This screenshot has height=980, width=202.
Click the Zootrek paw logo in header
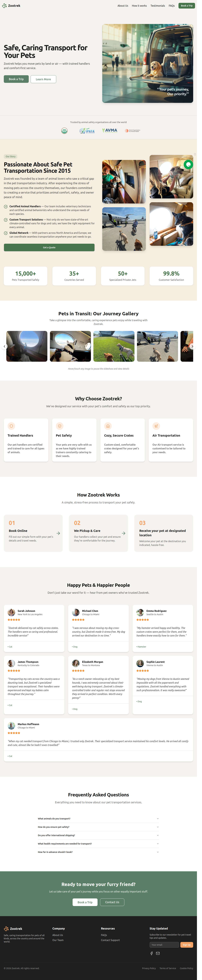(x=5, y=6)
